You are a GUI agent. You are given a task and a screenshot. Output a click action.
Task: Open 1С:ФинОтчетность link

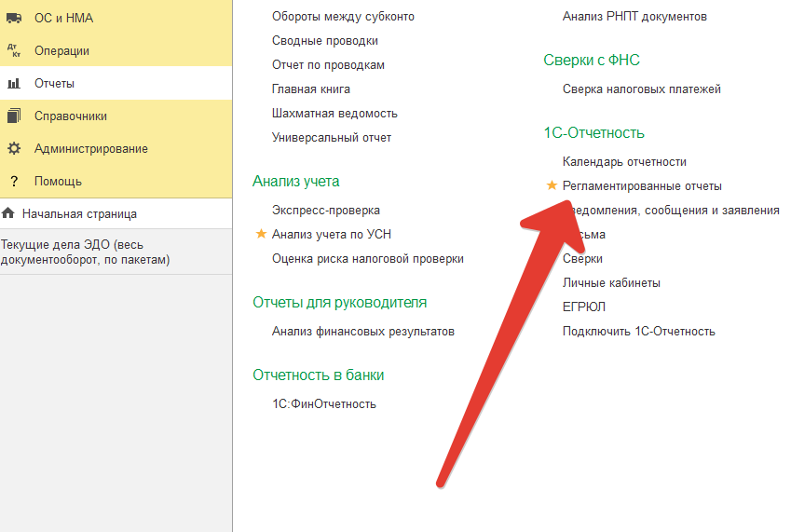click(323, 404)
